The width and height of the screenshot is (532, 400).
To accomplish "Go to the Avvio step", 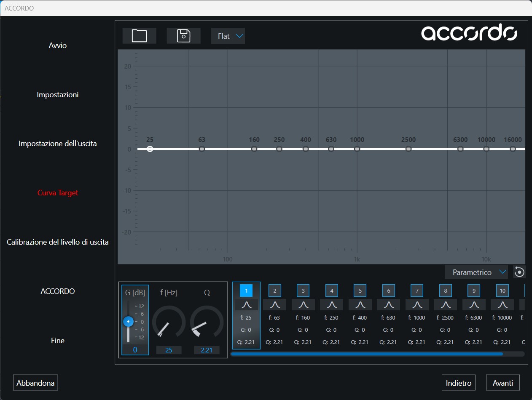I will (x=58, y=45).
